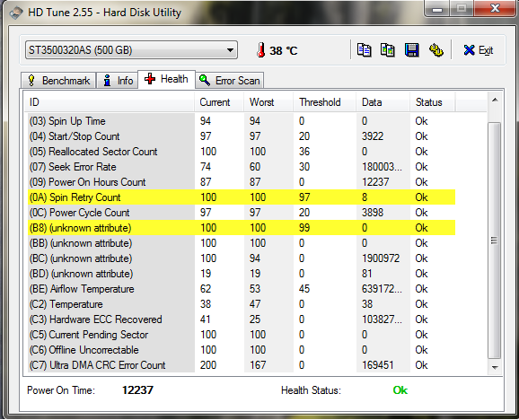The width and height of the screenshot is (519, 420).
Task: Click the scrollbar down arrow
Action: point(495,367)
